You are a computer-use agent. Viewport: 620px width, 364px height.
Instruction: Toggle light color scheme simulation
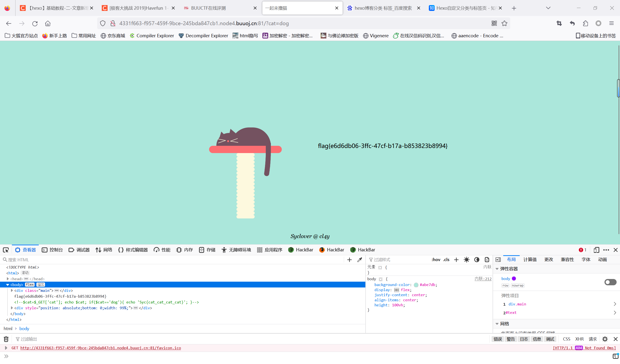coord(466,260)
